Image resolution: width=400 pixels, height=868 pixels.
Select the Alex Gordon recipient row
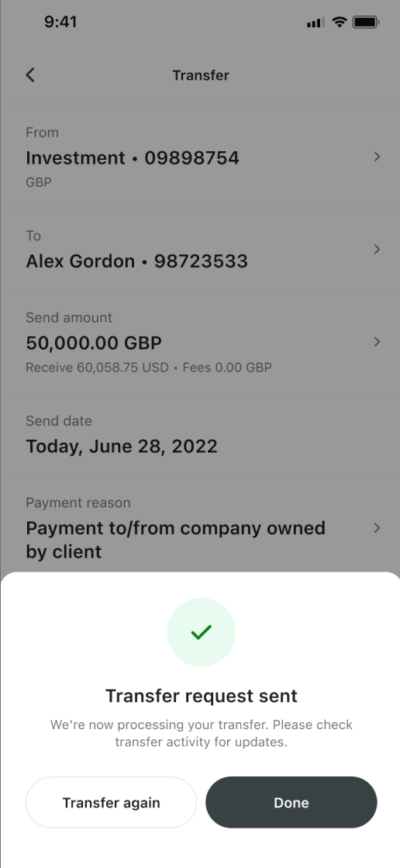pyautogui.click(x=200, y=248)
